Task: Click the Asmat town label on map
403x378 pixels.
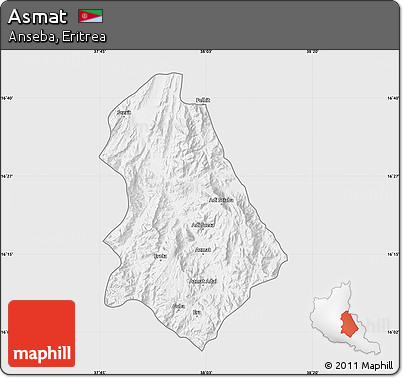Action: pos(203,249)
